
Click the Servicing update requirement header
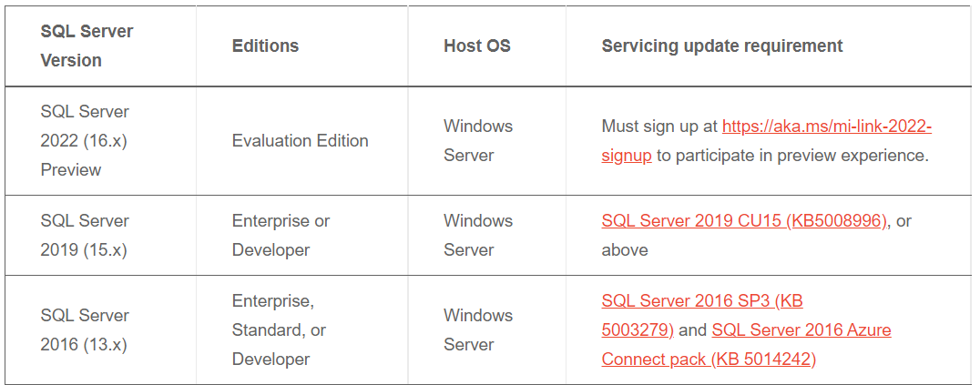(722, 46)
